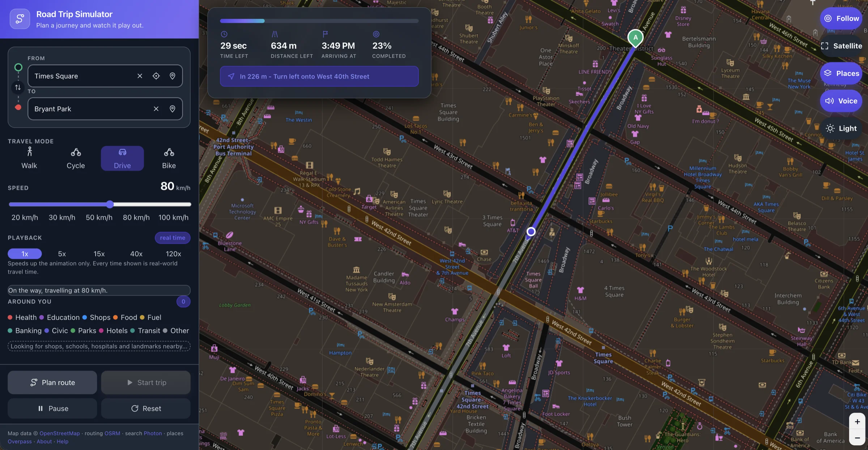Open the OSRM routing link

pos(112,433)
